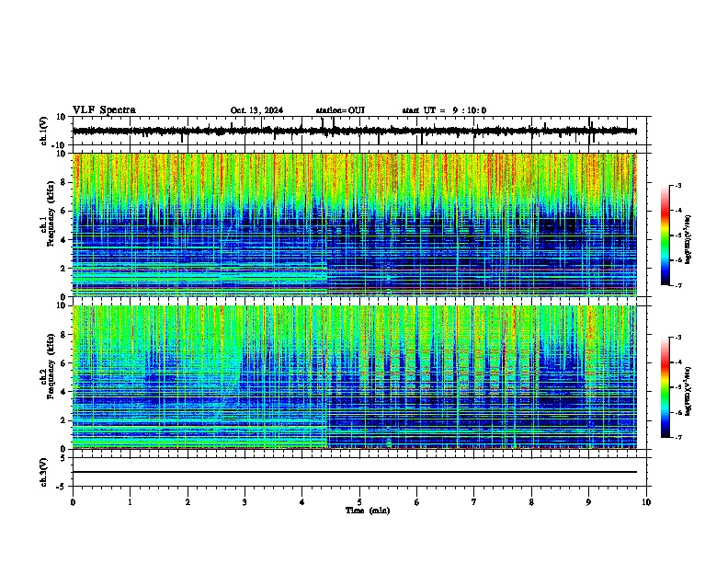Viewport: 728px width, 563px height.
Task: Click the "-3" value on ch.1 color bar
Action: [x=677, y=185]
